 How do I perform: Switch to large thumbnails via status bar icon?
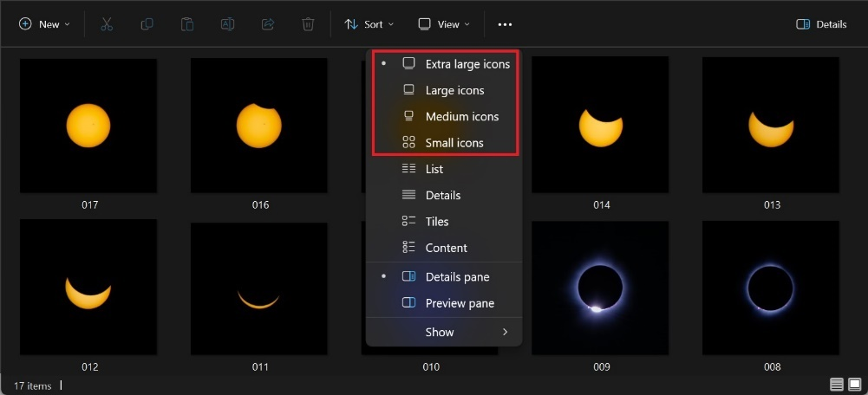point(855,385)
